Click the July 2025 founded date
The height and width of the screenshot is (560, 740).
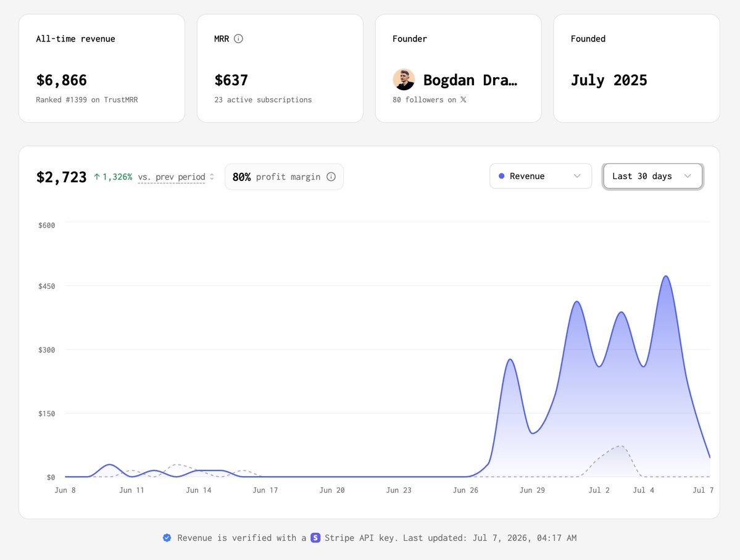point(609,80)
